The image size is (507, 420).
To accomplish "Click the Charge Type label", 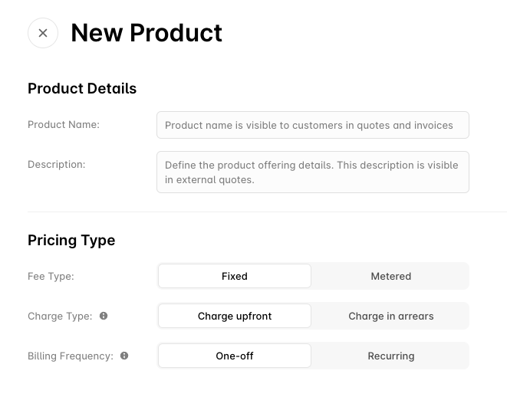I will pyautogui.click(x=60, y=316).
